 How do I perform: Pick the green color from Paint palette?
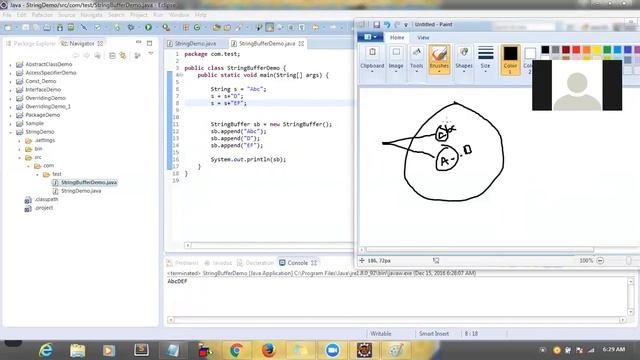[607, 50]
